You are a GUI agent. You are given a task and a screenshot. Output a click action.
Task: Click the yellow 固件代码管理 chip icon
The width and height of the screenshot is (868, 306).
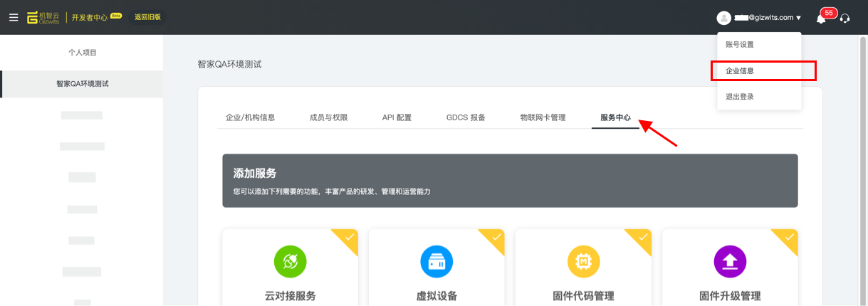583,261
